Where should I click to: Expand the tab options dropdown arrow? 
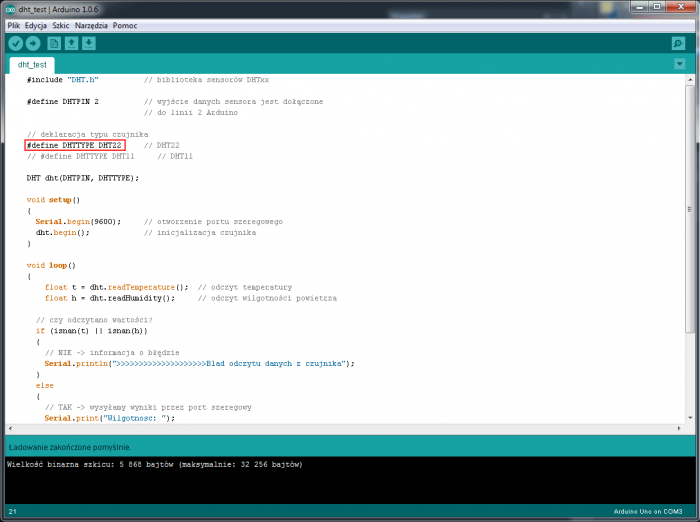pos(680,63)
